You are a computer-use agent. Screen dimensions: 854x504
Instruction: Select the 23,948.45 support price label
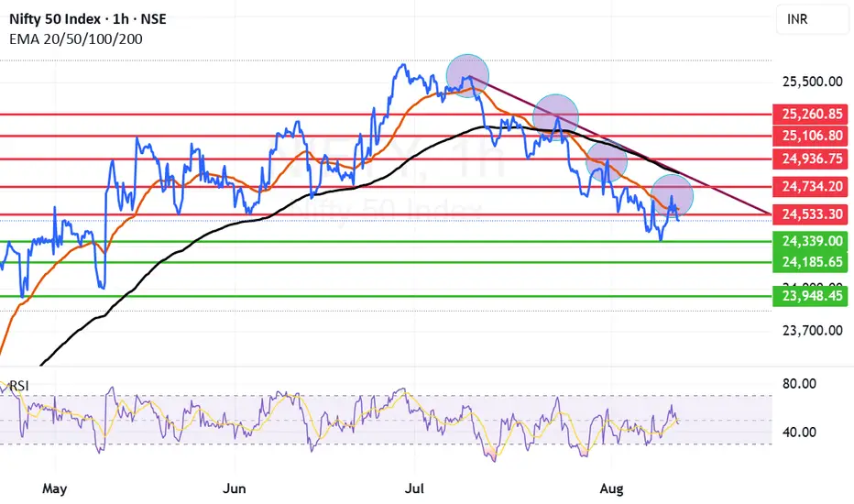pos(810,296)
